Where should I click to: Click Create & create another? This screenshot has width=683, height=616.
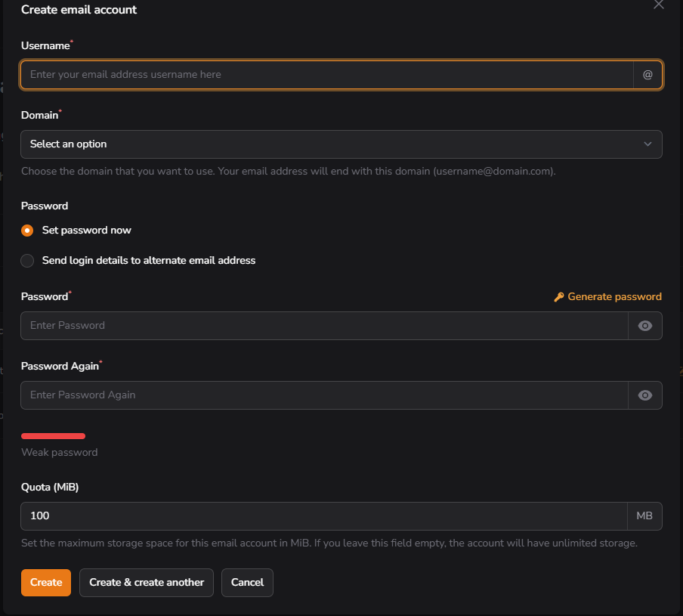[146, 582]
